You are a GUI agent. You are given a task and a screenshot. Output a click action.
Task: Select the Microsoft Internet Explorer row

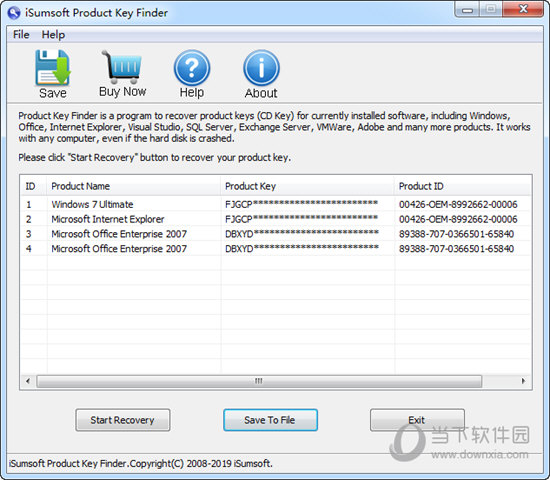pyautogui.click(x=275, y=219)
